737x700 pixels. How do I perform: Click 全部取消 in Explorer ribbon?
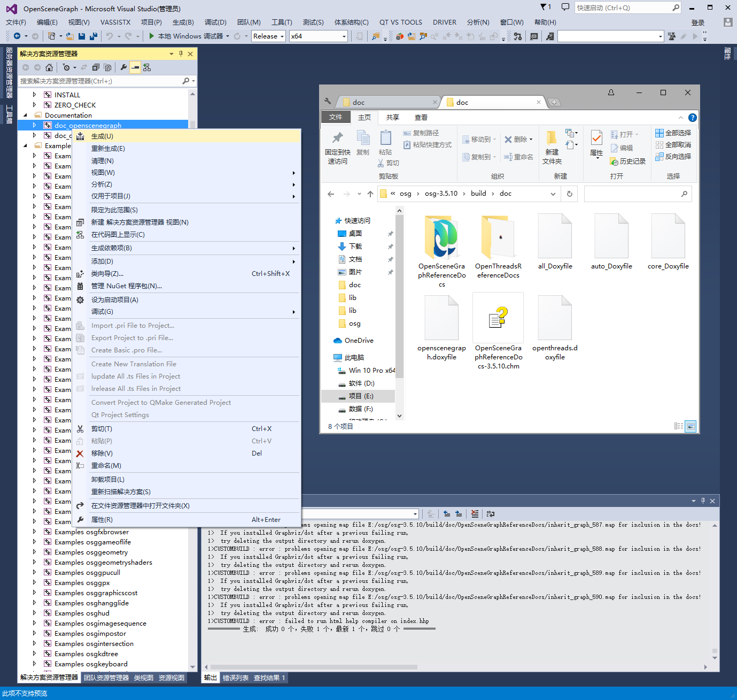tap(673, 144)
